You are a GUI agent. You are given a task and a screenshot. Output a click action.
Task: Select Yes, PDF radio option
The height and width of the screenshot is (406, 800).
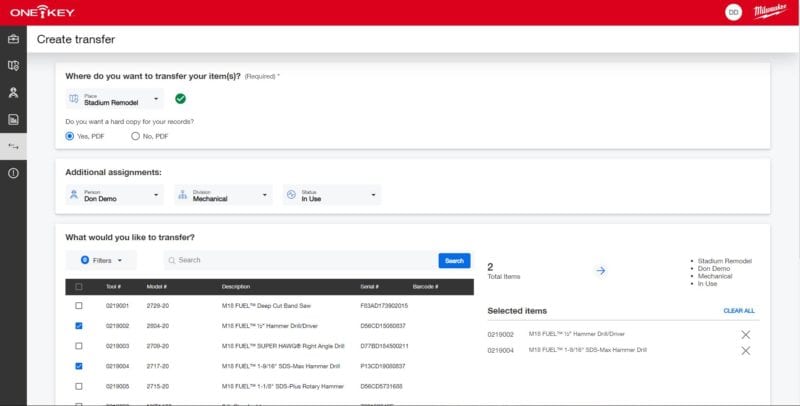pyautogui.click(x=69, y=136)
